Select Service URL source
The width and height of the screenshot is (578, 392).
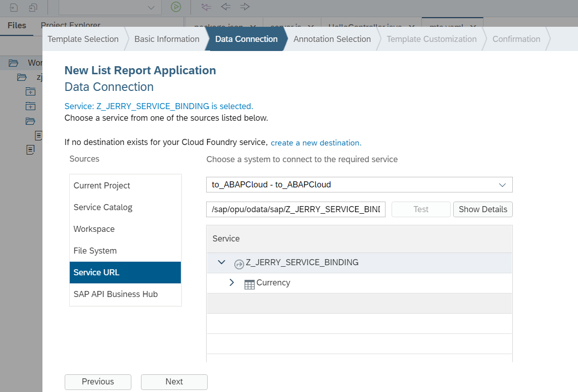pyautogui.click(x=125, y=273)
